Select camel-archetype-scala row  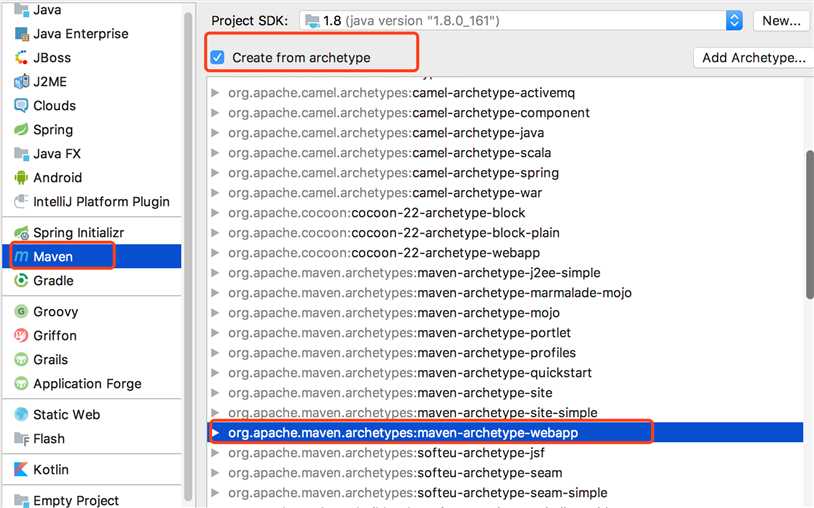pos(505,153)
